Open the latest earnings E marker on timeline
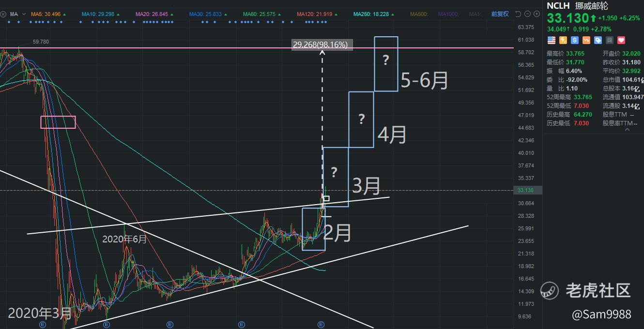Image resolution: width=644 pixels, height=329 pixels. tap(320, 325)
